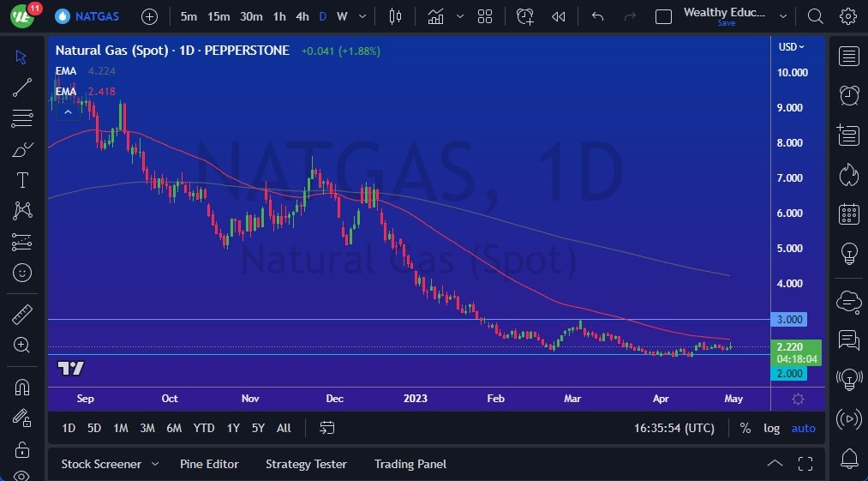Open the watchlist panel
This screenshot has width=868, height=481.
point(848,57)
